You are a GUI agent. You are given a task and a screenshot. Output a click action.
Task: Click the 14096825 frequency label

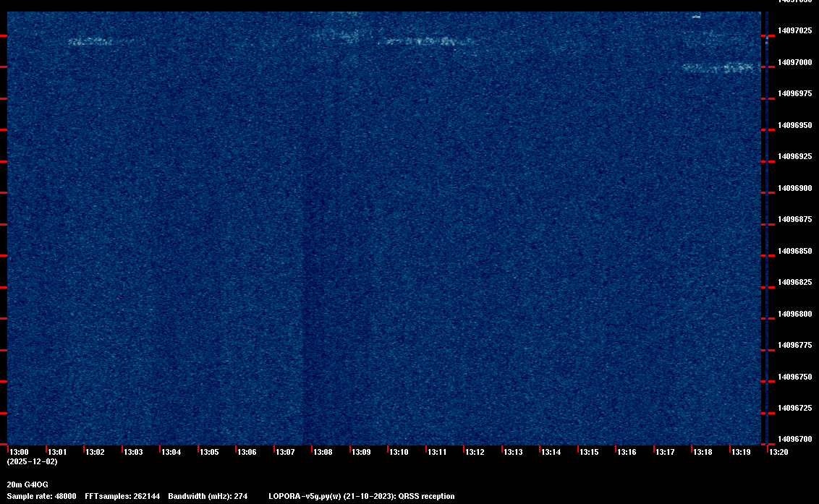(x=795, y=282)
